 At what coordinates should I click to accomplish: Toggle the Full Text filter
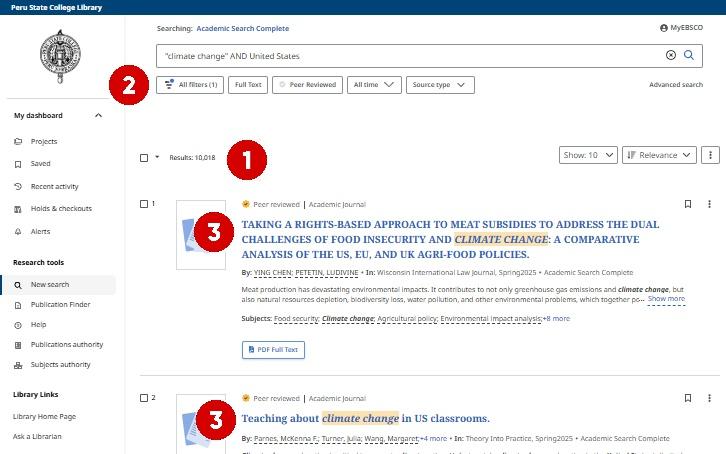248,85
